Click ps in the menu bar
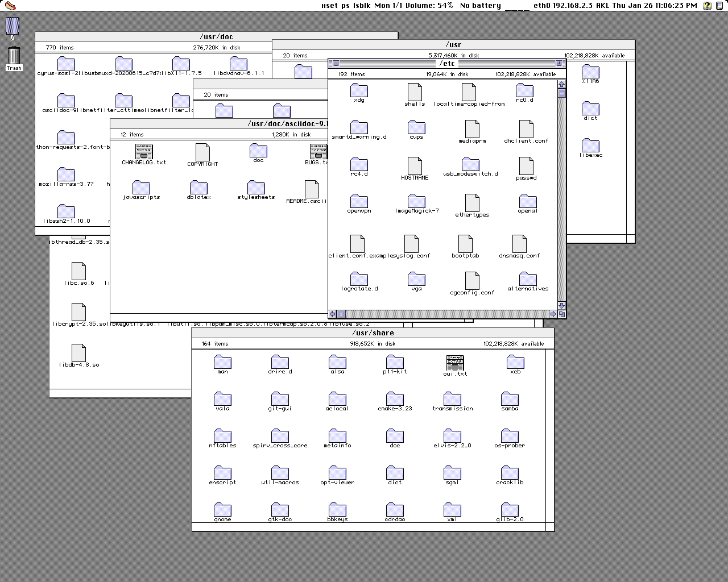 pyautogui.click(x=345, y=6)
